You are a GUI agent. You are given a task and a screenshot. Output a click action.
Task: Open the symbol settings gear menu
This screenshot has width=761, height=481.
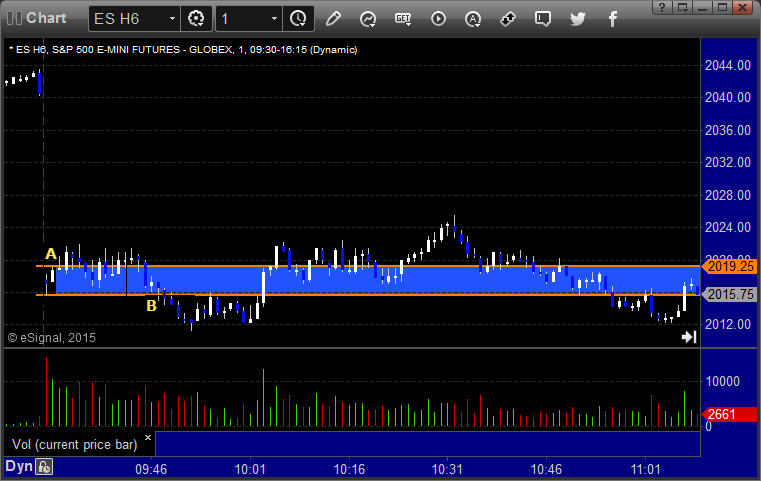tap(196, 19)
